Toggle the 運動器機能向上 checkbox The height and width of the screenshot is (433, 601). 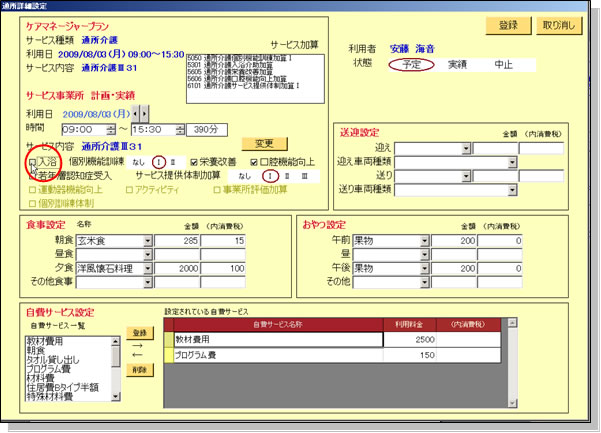tap(33, 190)
